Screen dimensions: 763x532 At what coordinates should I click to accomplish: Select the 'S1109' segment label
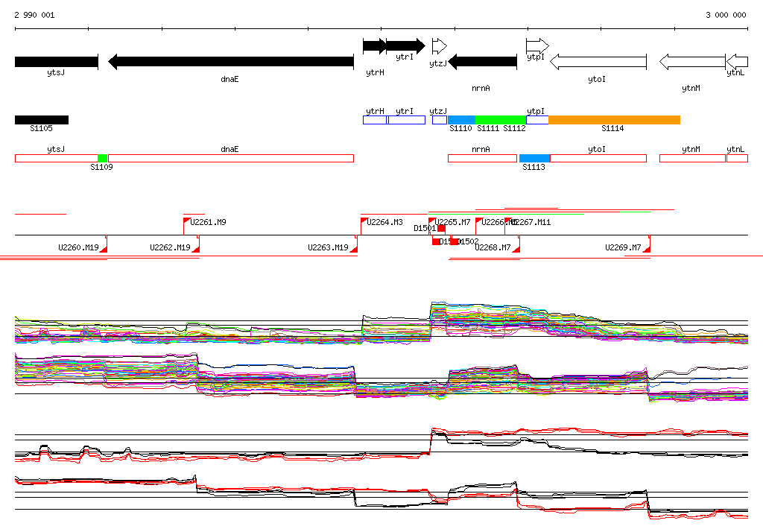click(101, 167)
